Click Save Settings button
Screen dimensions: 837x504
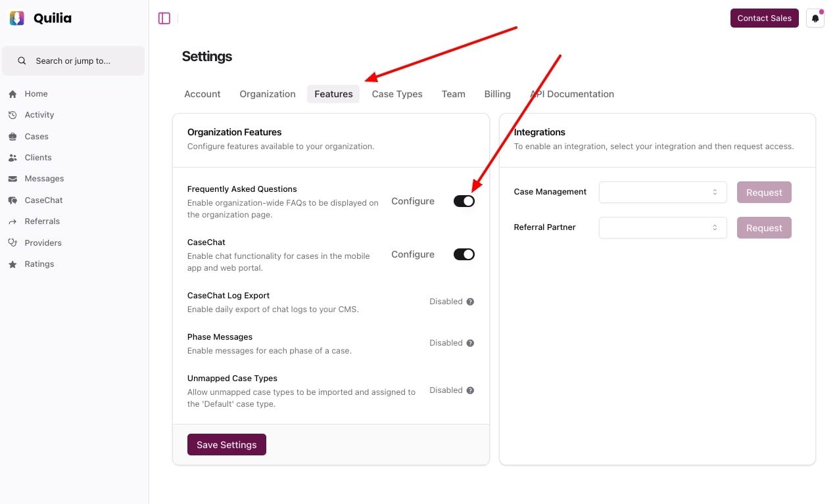pos(227,445)
